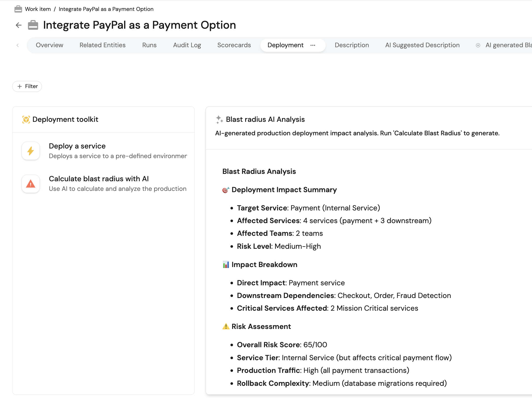
Task: Click the red warning triangle blast radius icon
Action: (31, 184)
